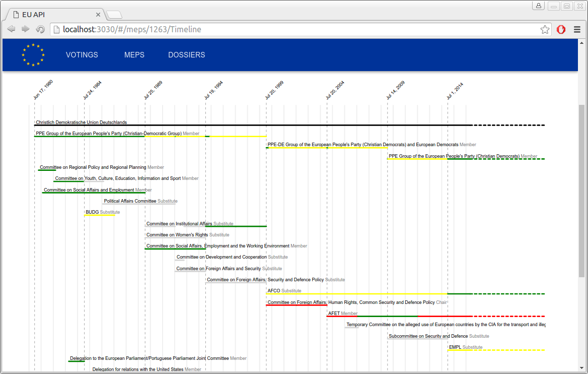The image size is (588, 374).
Task: Click 'Temporary Committee on the alleged use' CIA entry
Action: [x=446, y=325]
